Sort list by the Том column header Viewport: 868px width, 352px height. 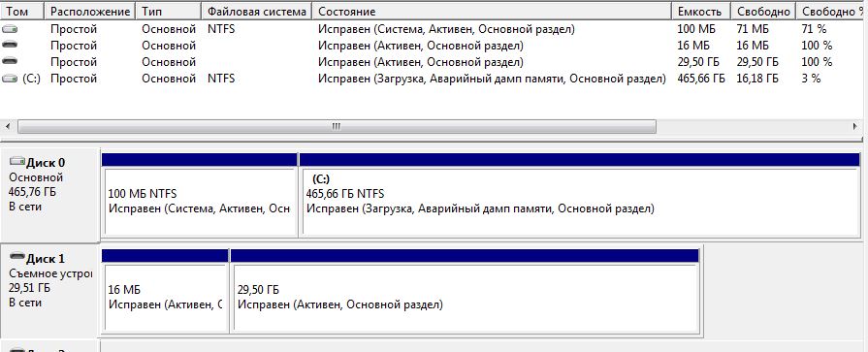(23, 11)
